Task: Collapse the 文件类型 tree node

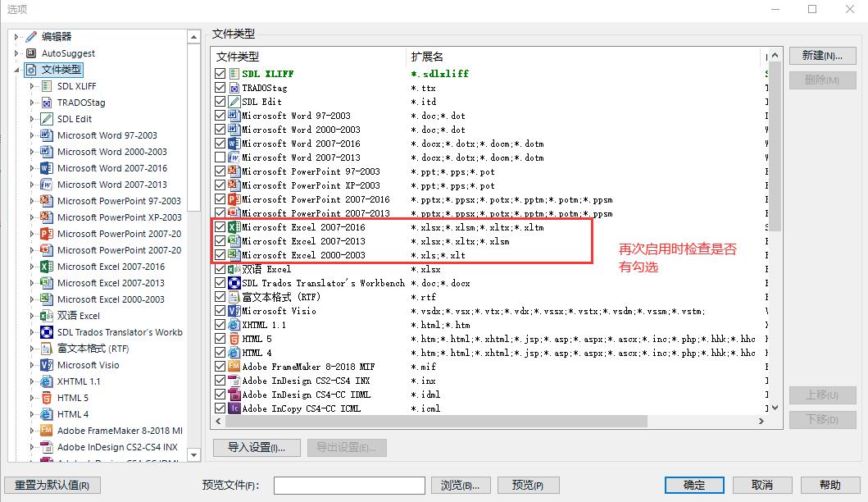Action: tap(16, 69)
